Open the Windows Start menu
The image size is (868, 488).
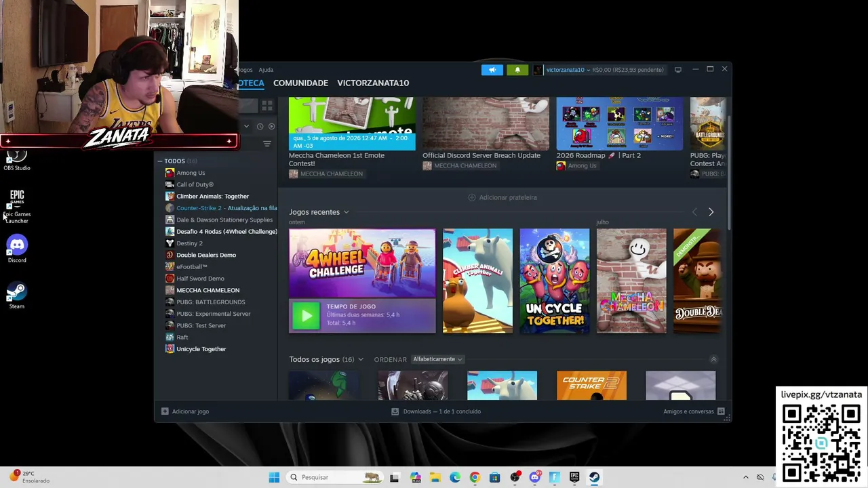pos(274,477)
